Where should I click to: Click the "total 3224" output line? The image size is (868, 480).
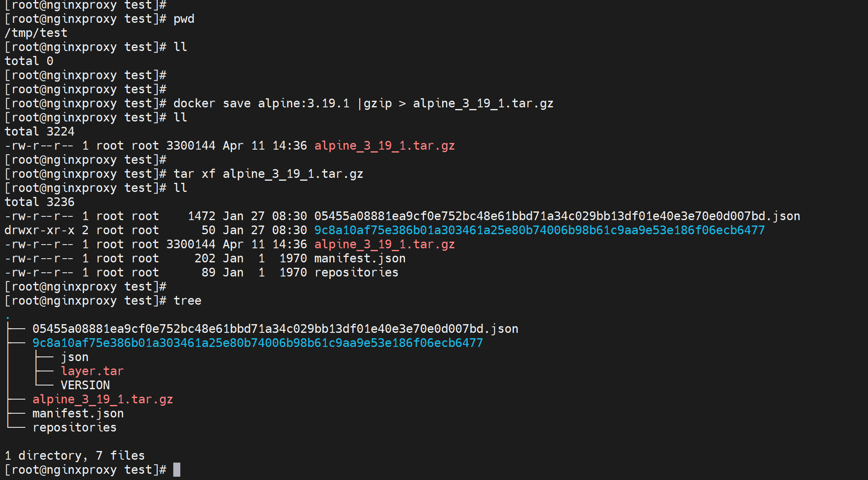coord(39,132)
